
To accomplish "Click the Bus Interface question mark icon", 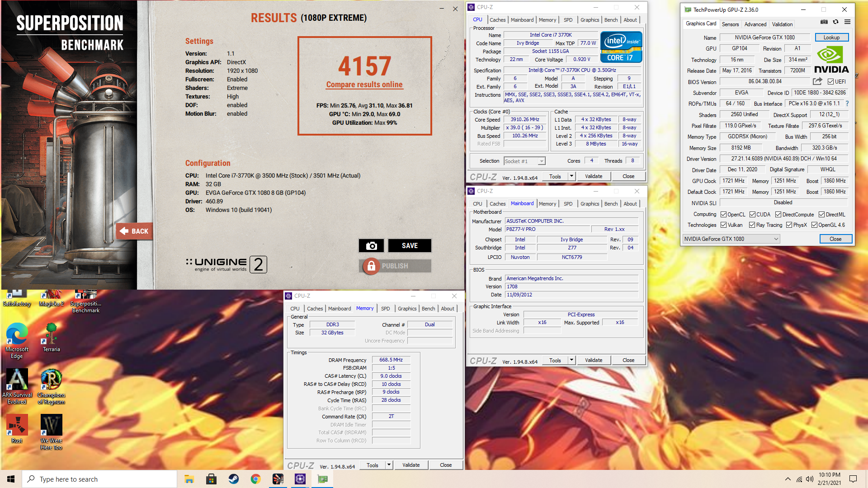I will tap(847, 103).
